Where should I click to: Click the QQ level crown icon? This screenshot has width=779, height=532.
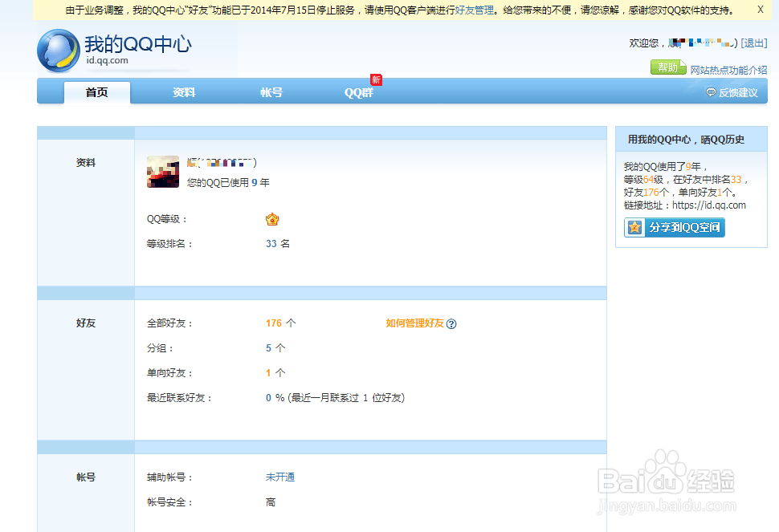(x=272, y=219)
